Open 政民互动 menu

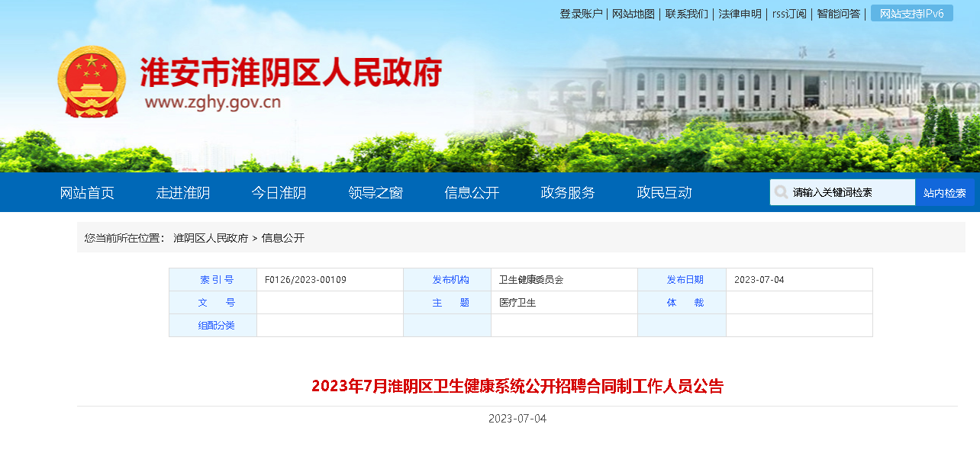[664, 193]
